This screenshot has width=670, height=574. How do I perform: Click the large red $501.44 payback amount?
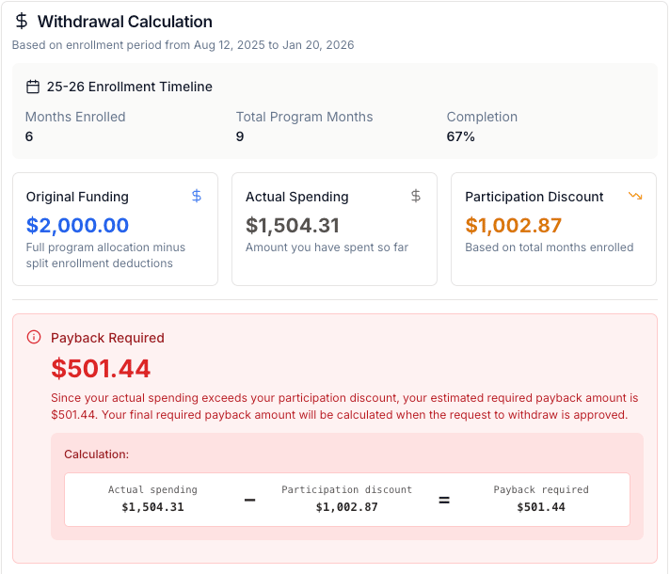(101, 369)
